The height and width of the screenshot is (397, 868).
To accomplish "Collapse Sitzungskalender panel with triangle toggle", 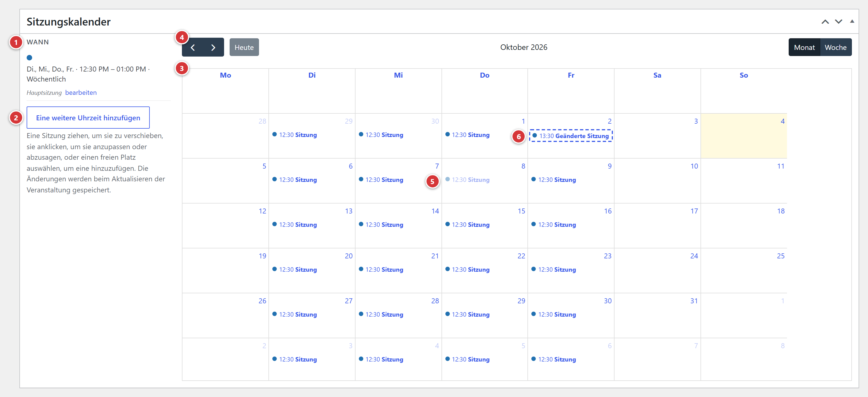I will click(x=852, y=22).
